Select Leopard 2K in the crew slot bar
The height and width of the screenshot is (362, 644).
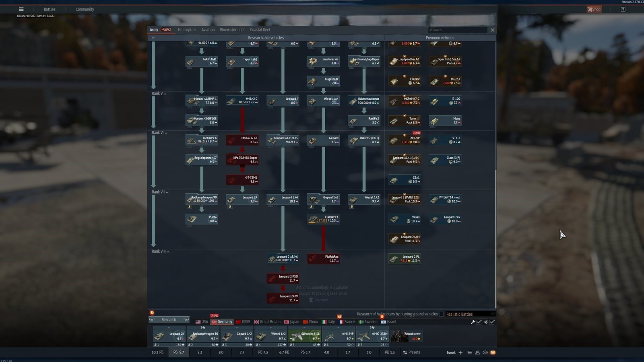pos(169,336)
